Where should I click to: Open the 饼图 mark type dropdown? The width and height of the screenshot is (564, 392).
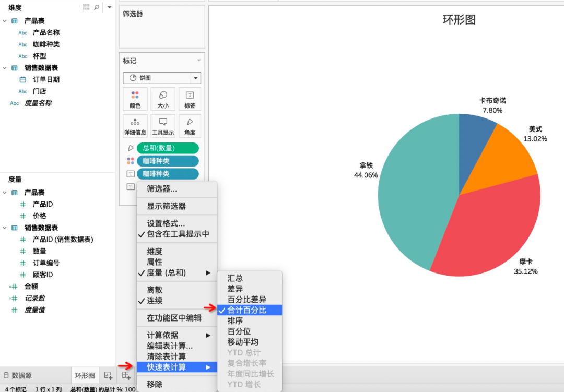[162, 78]
